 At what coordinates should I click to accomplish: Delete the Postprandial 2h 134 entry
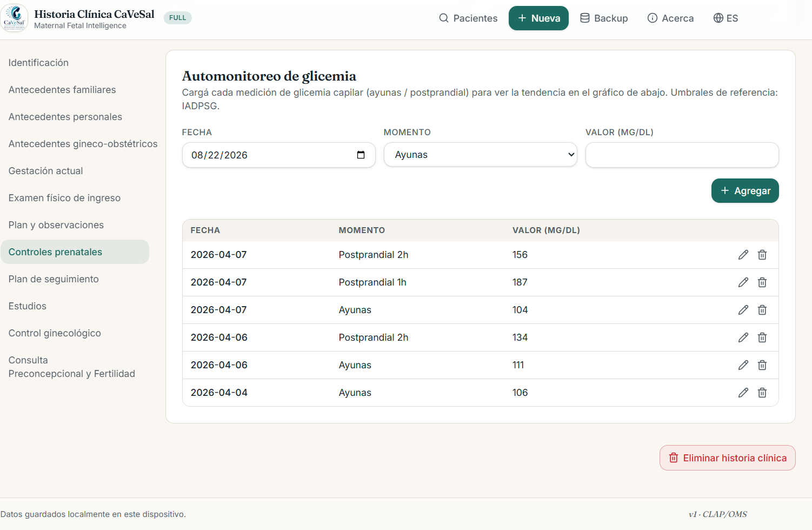coord(762,337)
